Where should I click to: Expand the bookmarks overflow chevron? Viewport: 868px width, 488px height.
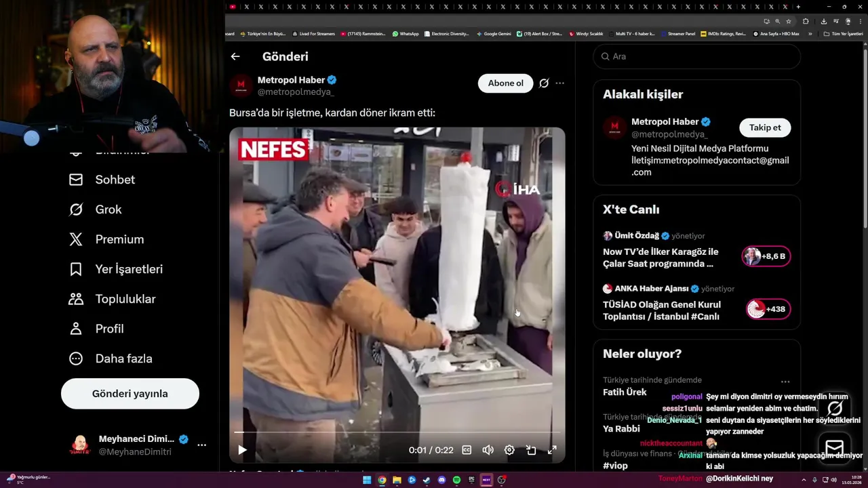tap(810, 34)
